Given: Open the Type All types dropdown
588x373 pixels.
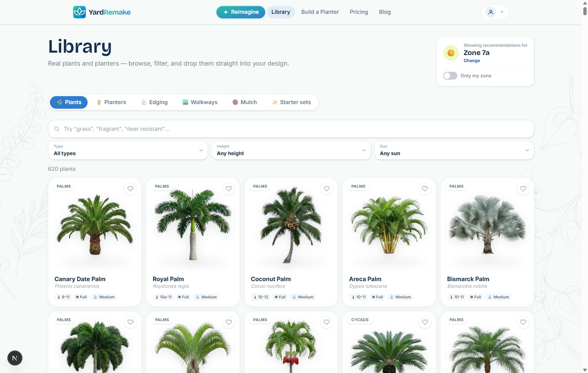Looking at the screenshot, I should click(128, 150).
